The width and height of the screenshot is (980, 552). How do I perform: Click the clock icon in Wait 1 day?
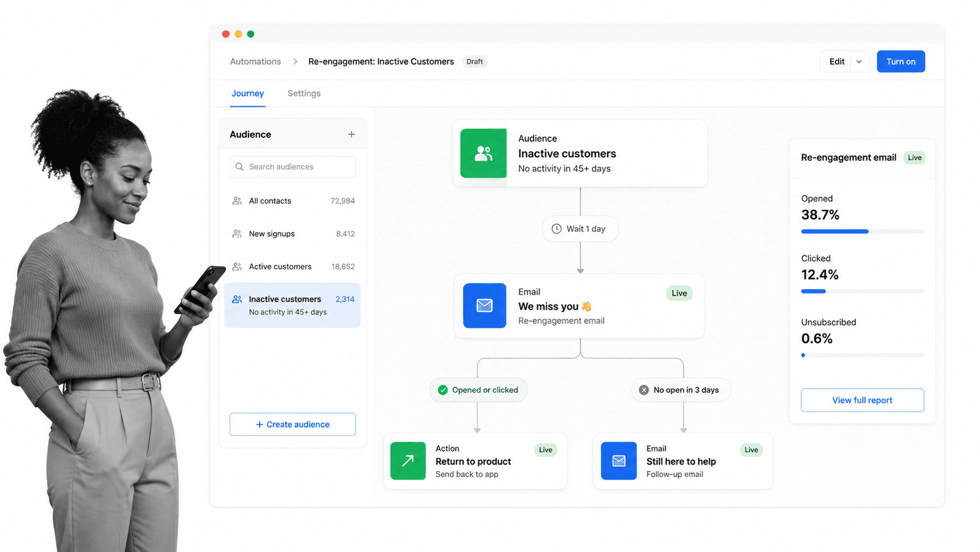556,229
